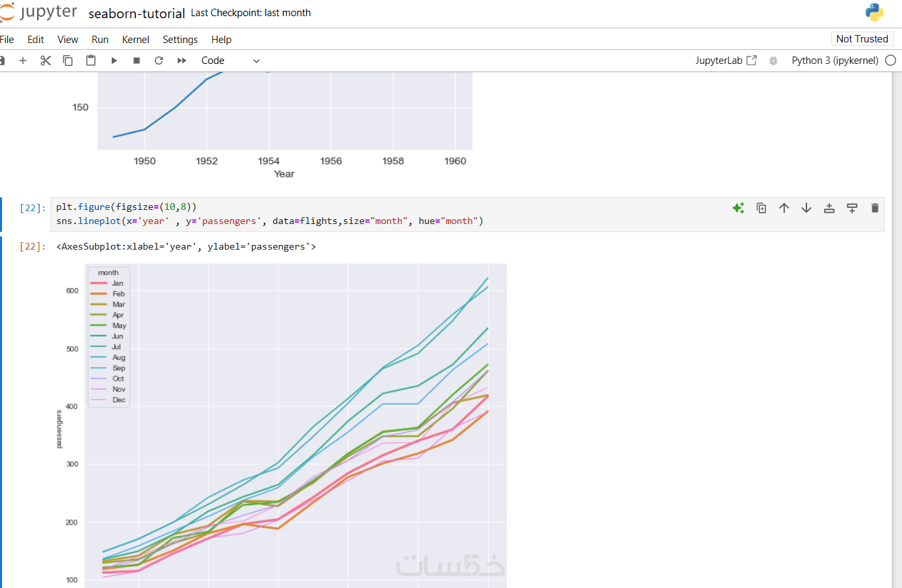Screen dimensions: 902x588
Task: Restart and run all with fast-forward icon
Action: point(182,61)
